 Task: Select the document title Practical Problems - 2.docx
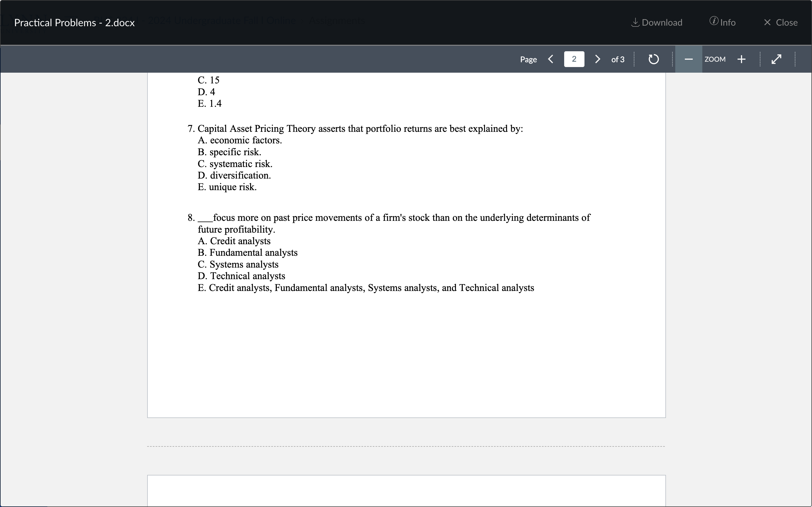click(74, 22)
